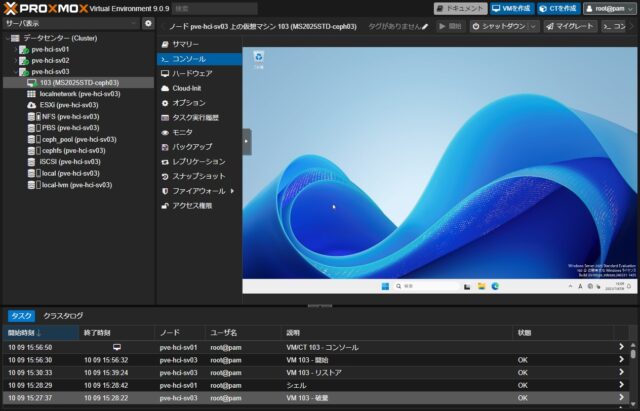Open the バックアップ backup section
This screenshot has width=640, height=411.
(x=192, y=146)
